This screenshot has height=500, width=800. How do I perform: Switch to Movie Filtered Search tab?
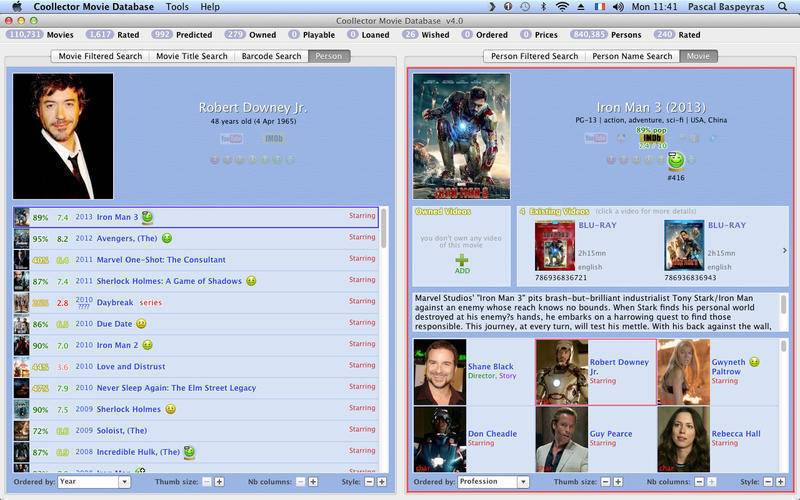click(x=100, y=56)
